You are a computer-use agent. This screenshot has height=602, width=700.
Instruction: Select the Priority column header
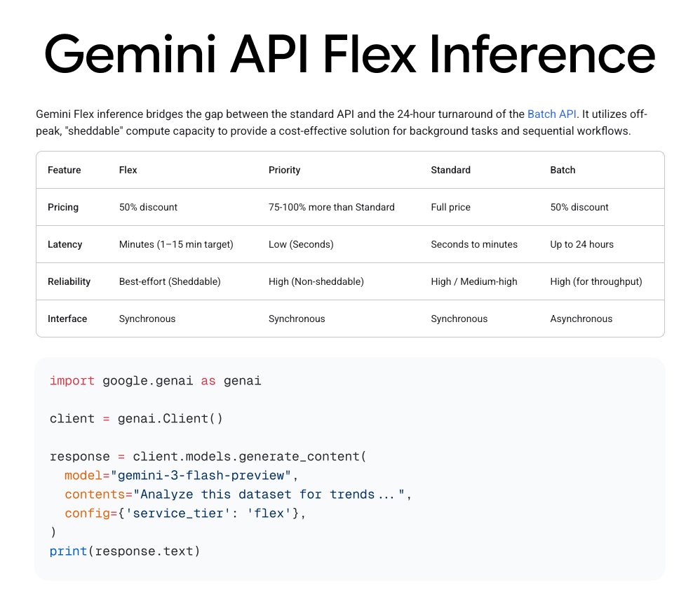point(284,170)
